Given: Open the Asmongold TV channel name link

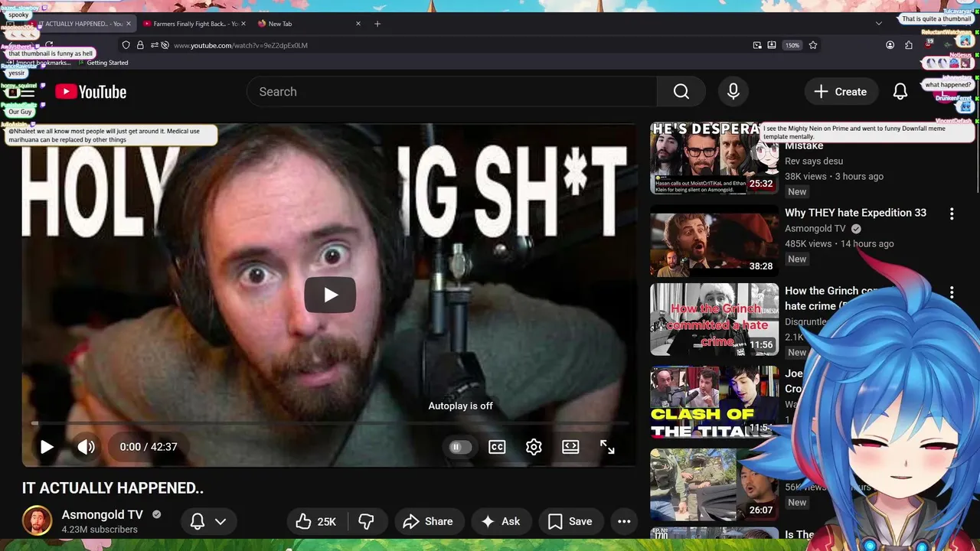Looking at the screenshot, I should (103, 515).
